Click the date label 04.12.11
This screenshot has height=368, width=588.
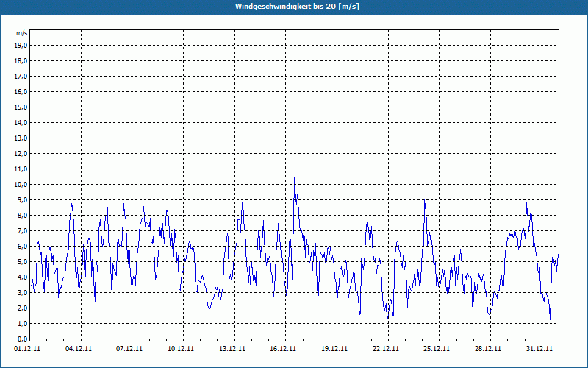pyautogui.click(x=79, y=348)
